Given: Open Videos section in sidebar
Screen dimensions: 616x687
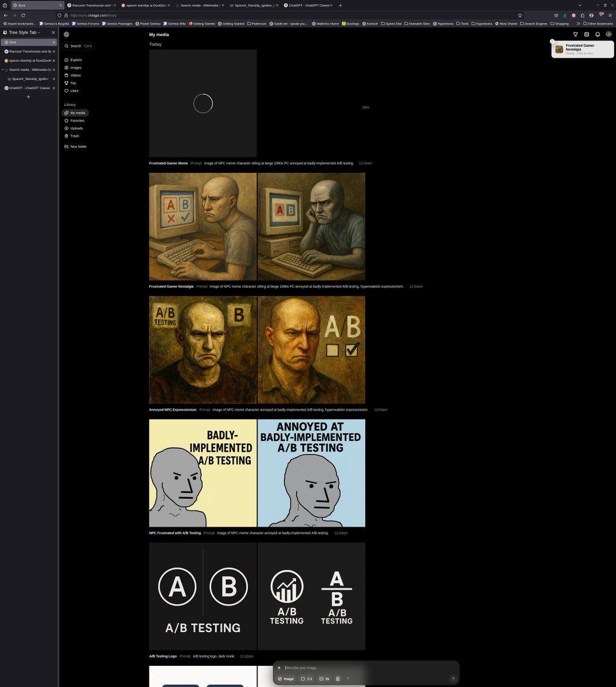Looking at the screenshot, I should point(73,75).
